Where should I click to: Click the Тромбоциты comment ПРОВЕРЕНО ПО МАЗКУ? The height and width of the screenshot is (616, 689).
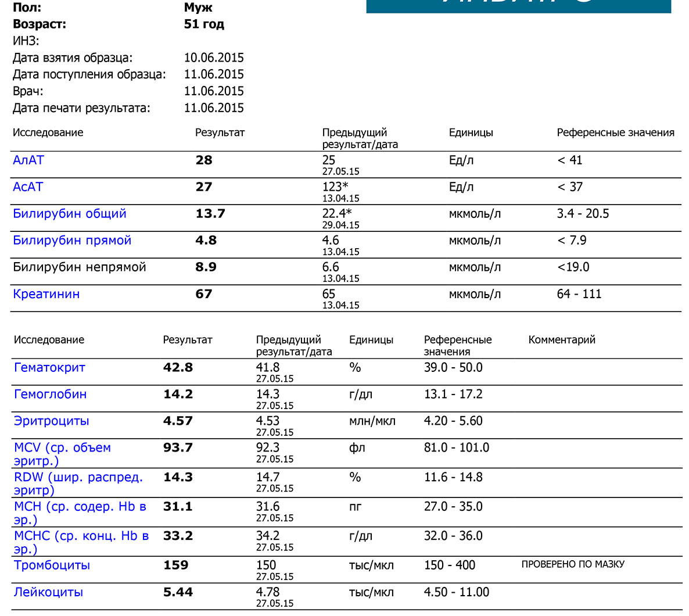coord(573,564)
